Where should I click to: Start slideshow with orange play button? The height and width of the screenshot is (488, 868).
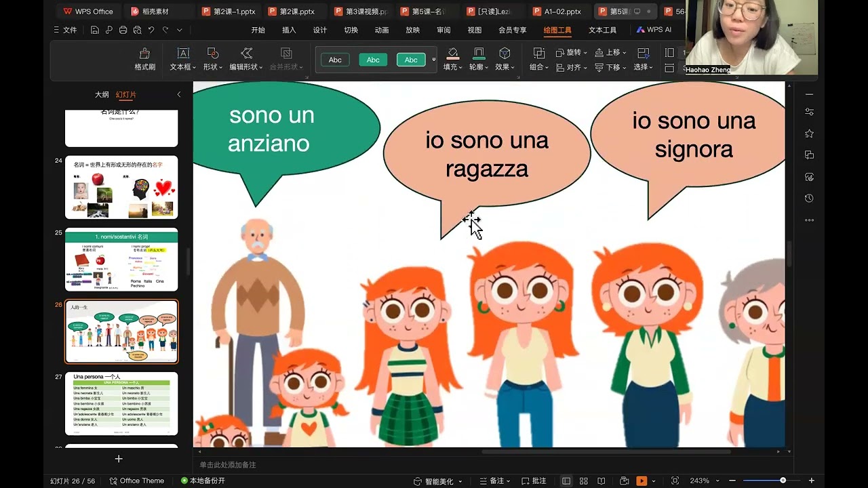641,481
